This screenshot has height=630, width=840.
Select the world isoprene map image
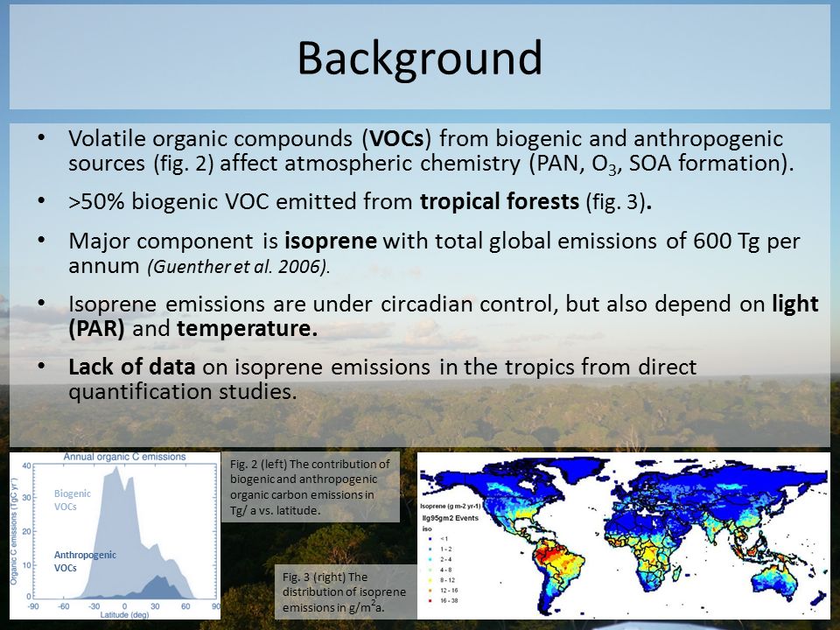tap(624, 535)
